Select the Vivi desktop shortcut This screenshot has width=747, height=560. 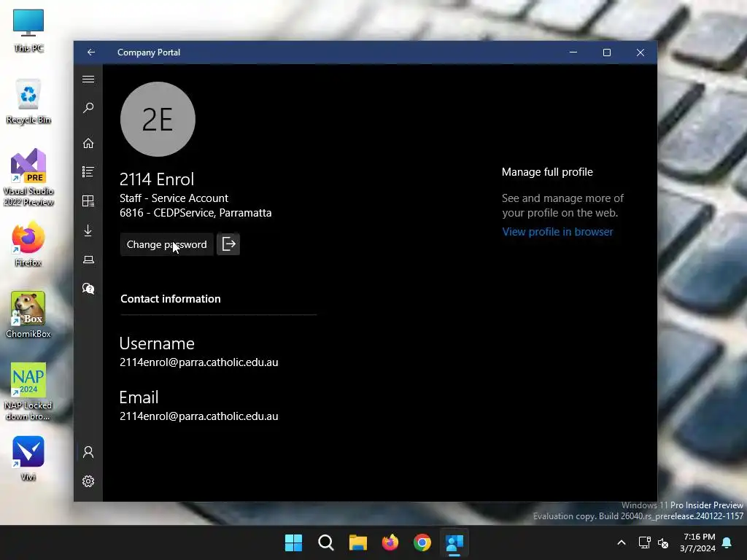[x=28, y=459]
